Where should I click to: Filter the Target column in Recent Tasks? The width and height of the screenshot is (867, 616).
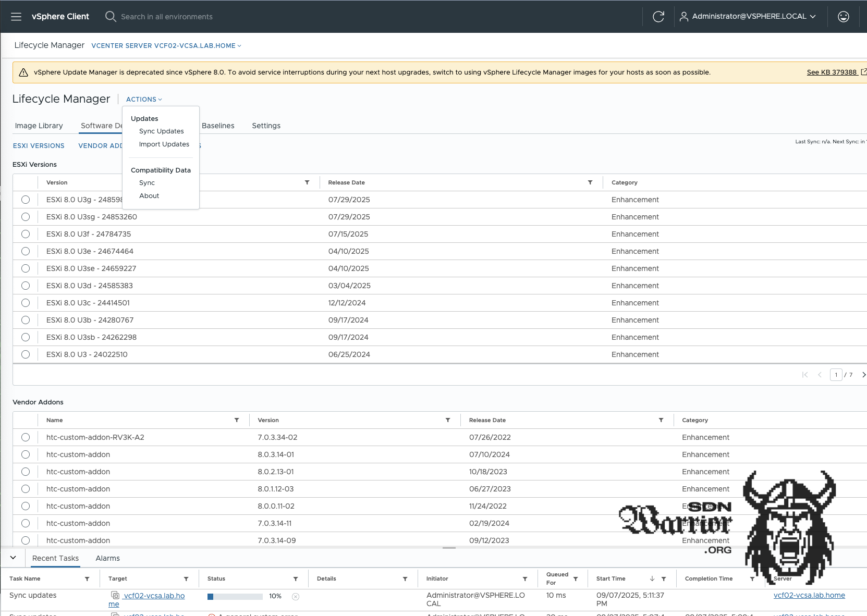pyautogui.click(x=186, y=579)
